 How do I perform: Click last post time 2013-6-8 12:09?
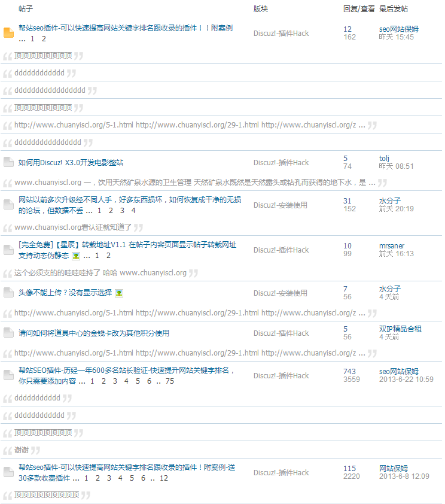tap(404, 476)
